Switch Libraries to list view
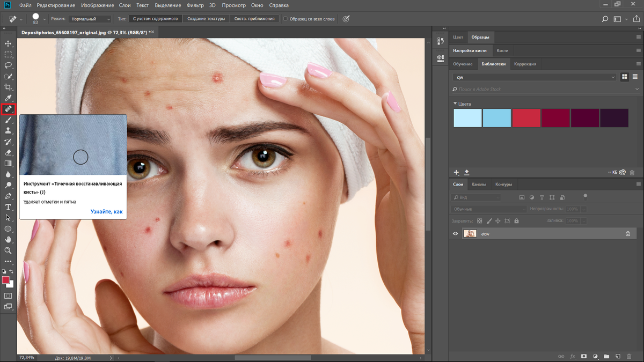 coord(635,77)
